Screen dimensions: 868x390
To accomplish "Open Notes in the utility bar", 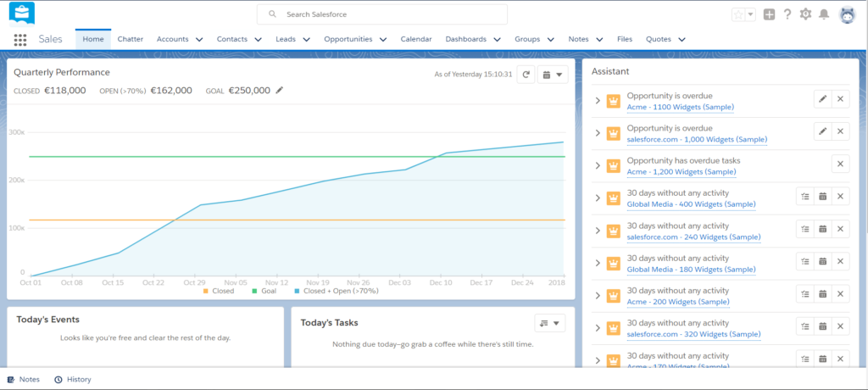I will point(23,380).
